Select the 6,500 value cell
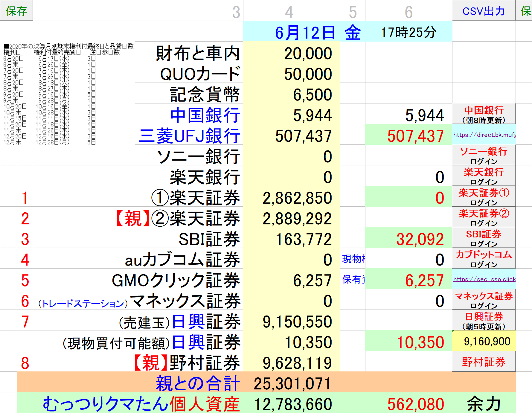This screenshot has height=413, width=532. tap(292, 93)
